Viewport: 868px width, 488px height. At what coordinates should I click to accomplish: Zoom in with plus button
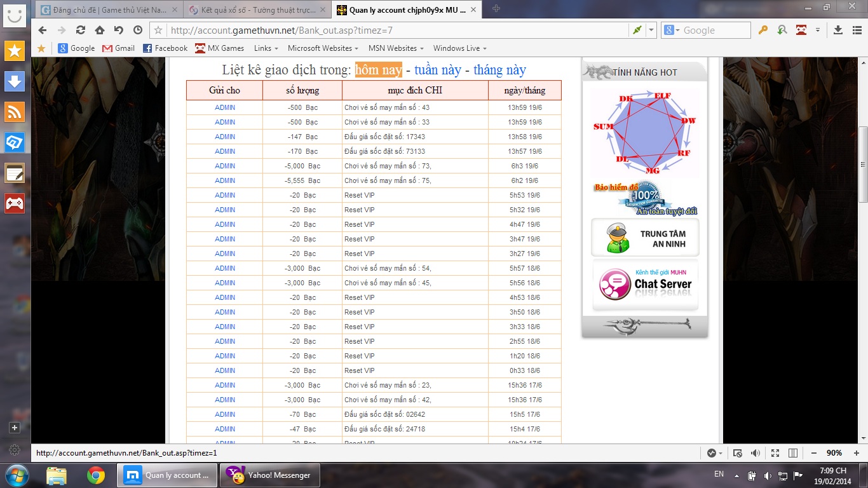[855, 453]
